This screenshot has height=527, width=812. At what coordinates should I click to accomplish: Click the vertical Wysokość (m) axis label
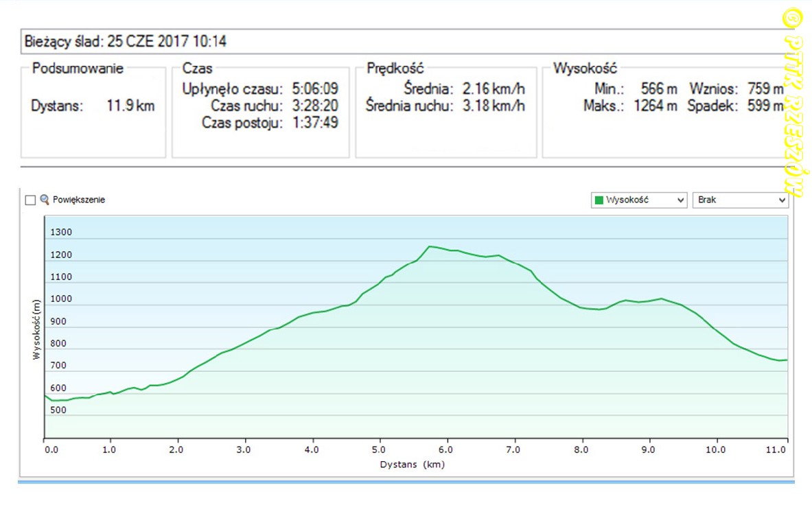[x=35, y=330]
